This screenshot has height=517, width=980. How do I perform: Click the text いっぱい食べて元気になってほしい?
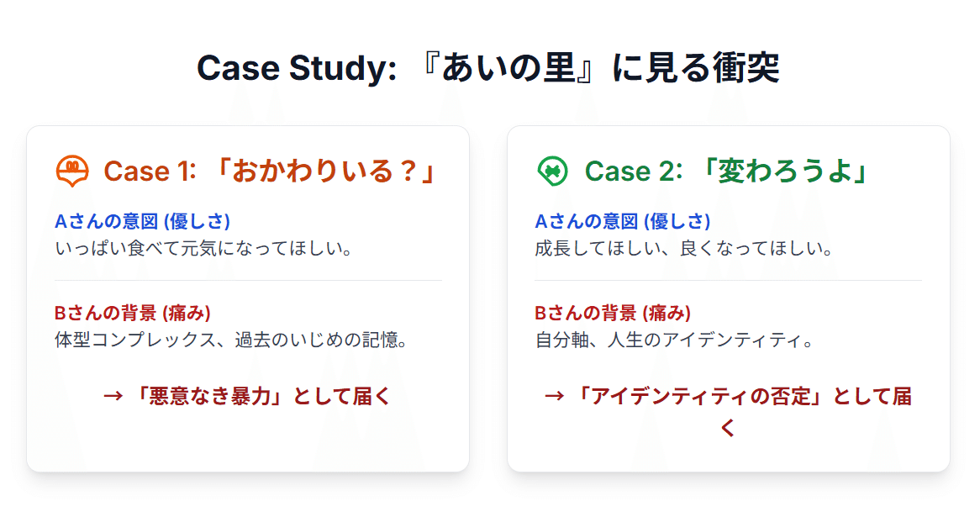pyautogui.click(x=202, y=249)
